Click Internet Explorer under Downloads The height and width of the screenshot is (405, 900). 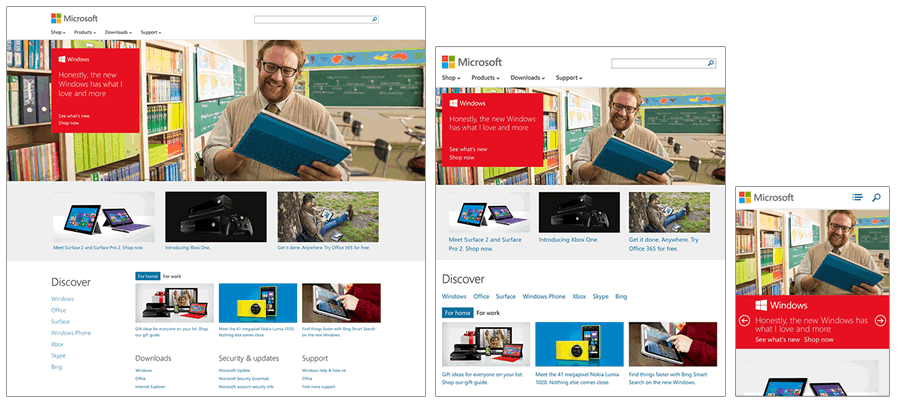[x=150, y=387]
